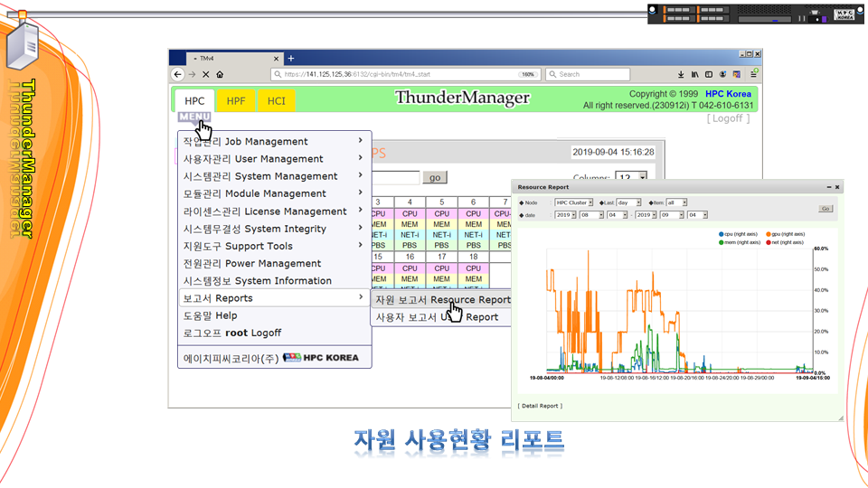Open the end day 04 dropdown
Image resolution: width=868 pixels, height=488 pixels.
coord(697,215)
